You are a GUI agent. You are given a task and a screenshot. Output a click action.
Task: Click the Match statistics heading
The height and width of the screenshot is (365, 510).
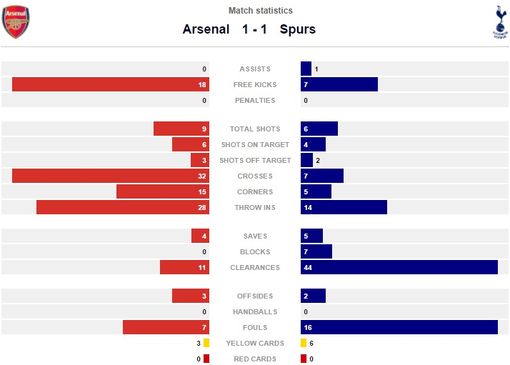point(260,11)
